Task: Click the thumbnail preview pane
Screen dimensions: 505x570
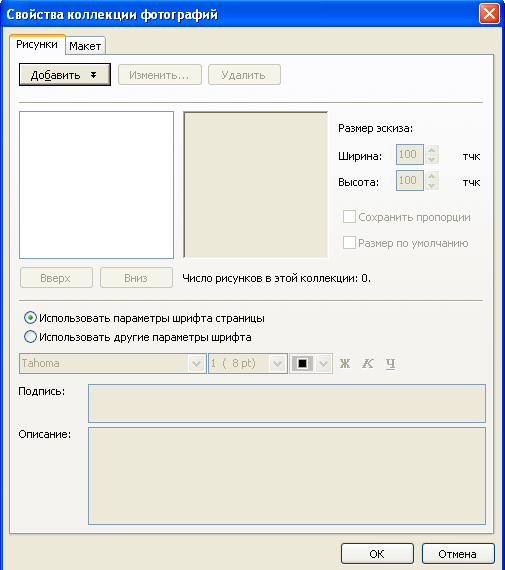Action: pyautogui.click(x=256, y=185)
